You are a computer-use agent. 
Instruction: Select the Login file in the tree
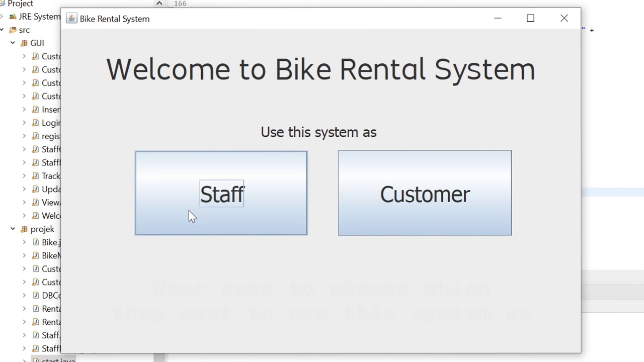51,123
